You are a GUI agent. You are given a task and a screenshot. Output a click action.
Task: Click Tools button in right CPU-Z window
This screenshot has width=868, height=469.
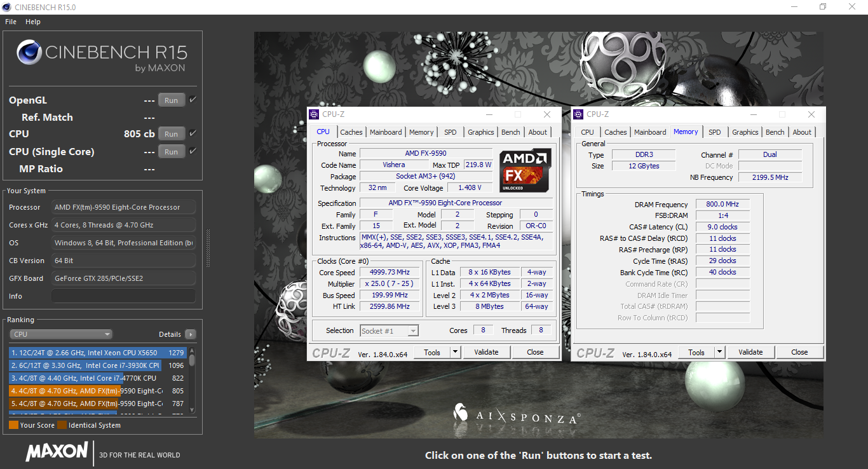[696, 352]
